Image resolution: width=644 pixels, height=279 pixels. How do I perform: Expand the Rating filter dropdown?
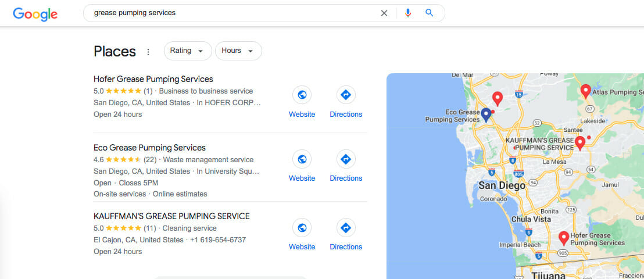point(188,51)
